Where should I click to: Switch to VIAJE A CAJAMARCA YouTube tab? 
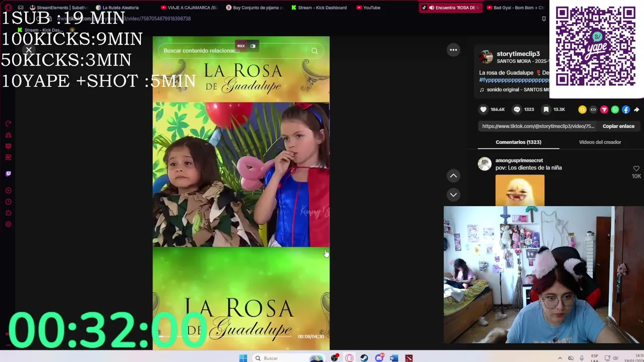189,8
